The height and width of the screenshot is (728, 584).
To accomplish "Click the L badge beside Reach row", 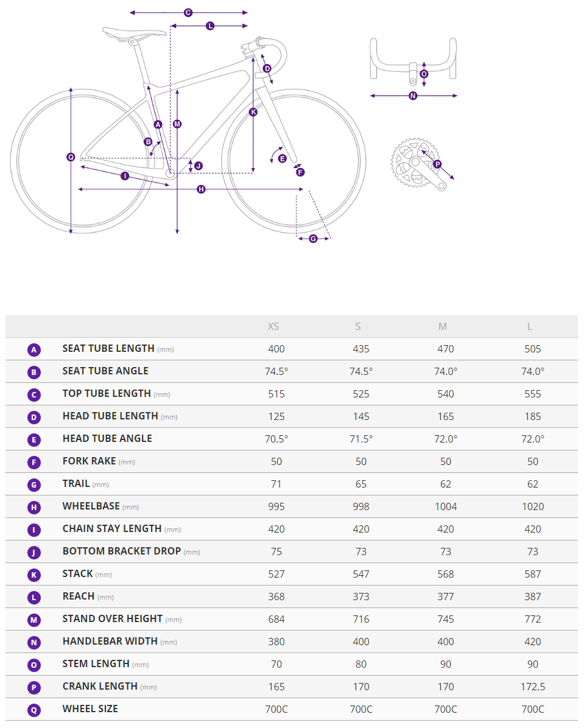I will click(34, 597).
